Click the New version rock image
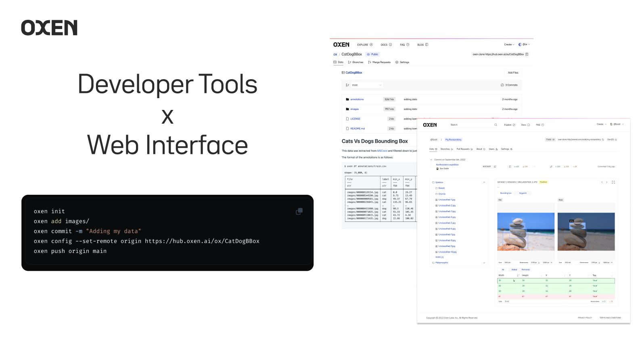 586,232
